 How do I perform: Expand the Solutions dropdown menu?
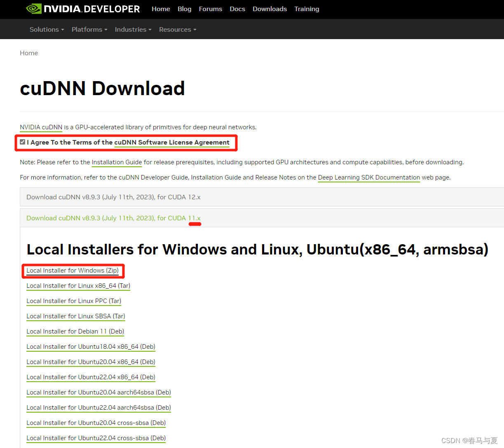(47, 30)
